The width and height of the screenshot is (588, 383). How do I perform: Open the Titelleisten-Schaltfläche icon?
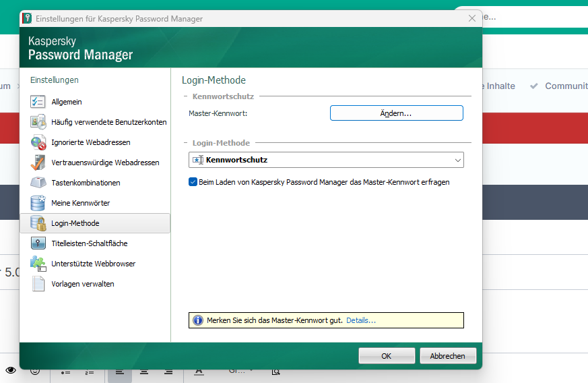pos(38,243)
